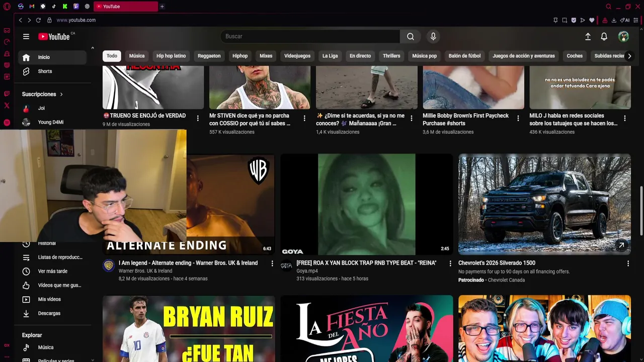Screen dimensions: 644x362
Task: Open Easy Setup sliders icon
Action: click(636, 20)
